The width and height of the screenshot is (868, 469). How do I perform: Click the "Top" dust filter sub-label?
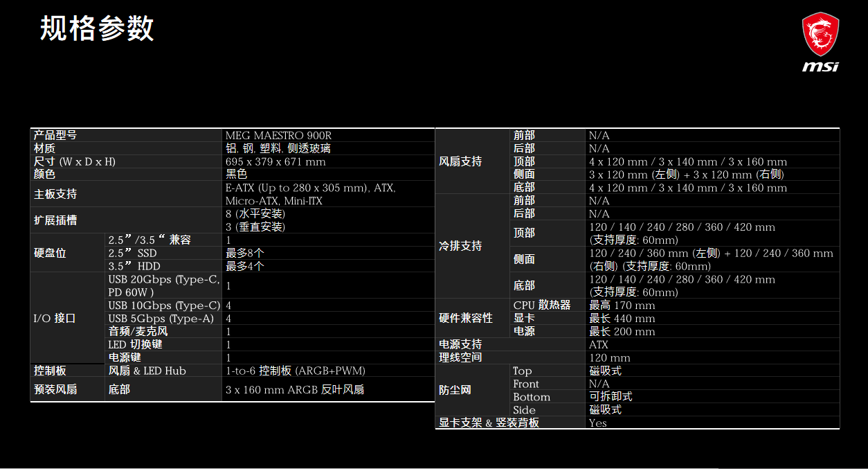coord(523,371)
